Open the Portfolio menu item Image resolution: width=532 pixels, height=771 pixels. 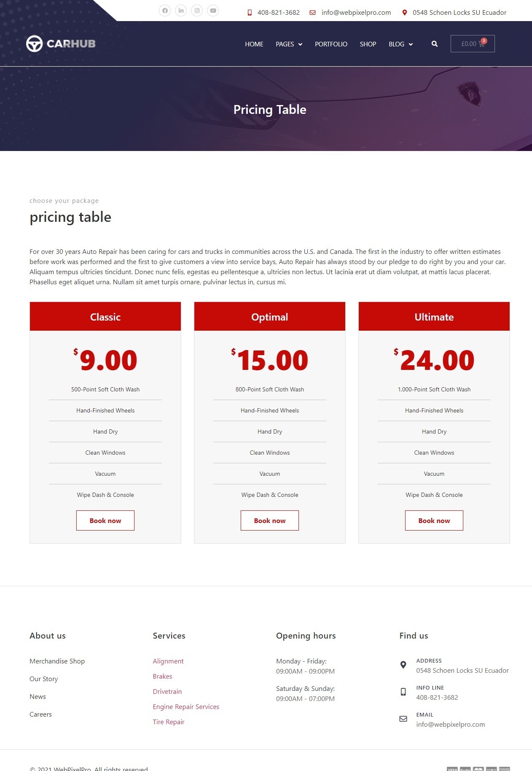(331, 44)
